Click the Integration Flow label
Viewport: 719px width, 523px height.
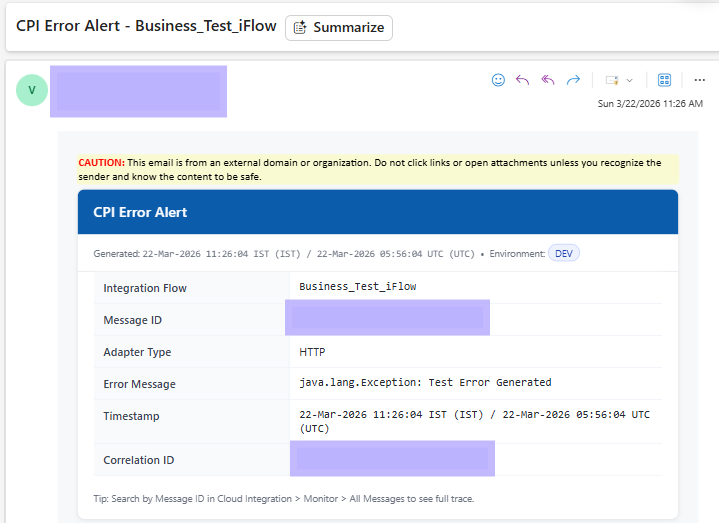(x=145, y=288)
